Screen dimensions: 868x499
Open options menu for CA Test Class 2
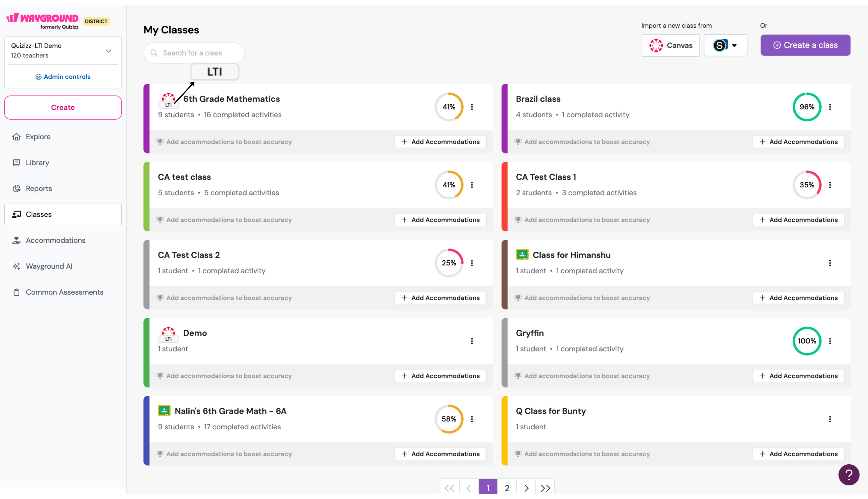point(472,263)
